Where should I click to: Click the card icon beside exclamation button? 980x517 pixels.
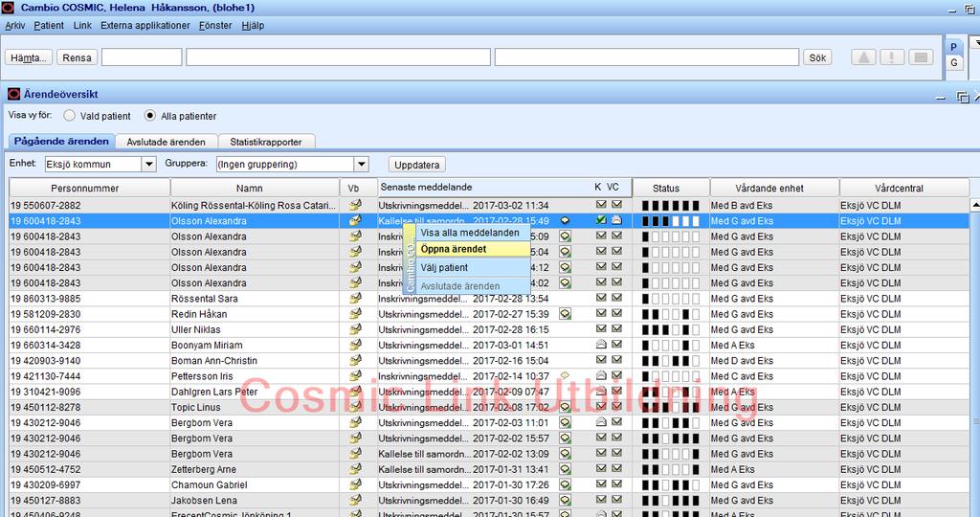(x=921, y=57)
